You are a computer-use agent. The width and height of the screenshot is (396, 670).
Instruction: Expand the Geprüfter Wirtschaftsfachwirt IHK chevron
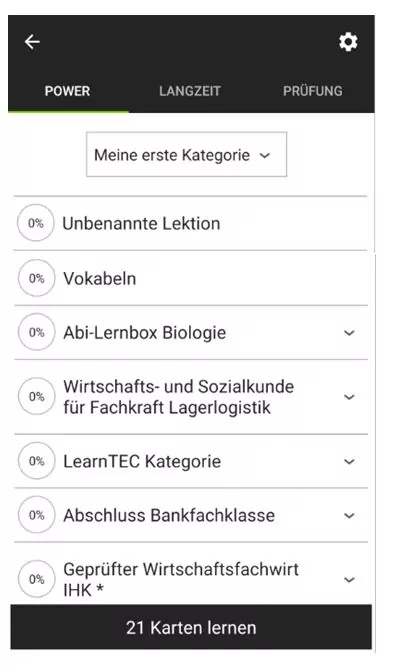click(349, 580)
